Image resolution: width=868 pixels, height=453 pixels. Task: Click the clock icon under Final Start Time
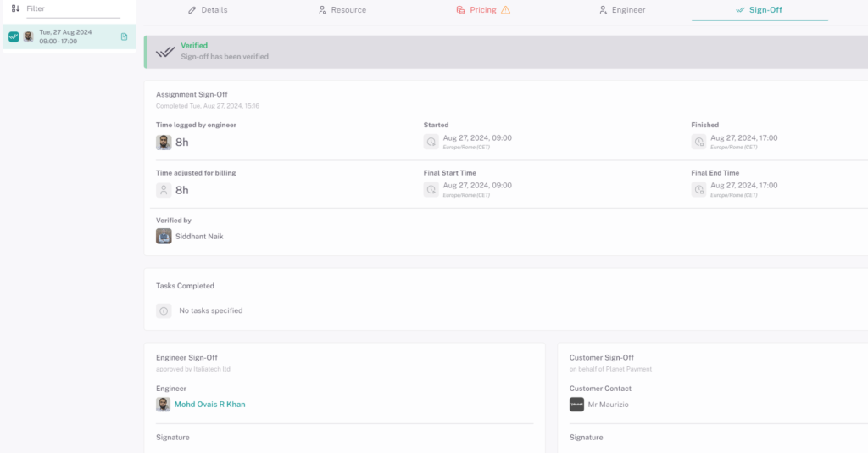tap(431, 190)
